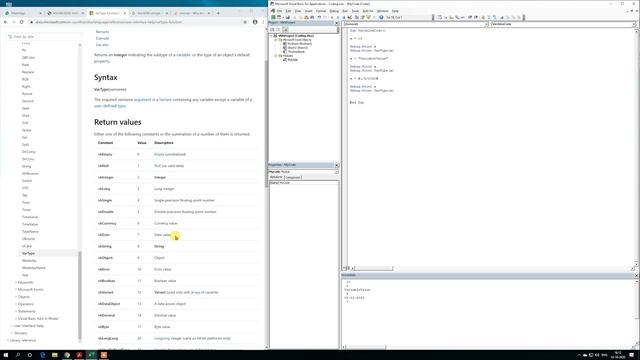Open Properties Window via its toolbar icon
Image resolution: width=640 pixels, height=360 pixels.
[x=362, y=18]
